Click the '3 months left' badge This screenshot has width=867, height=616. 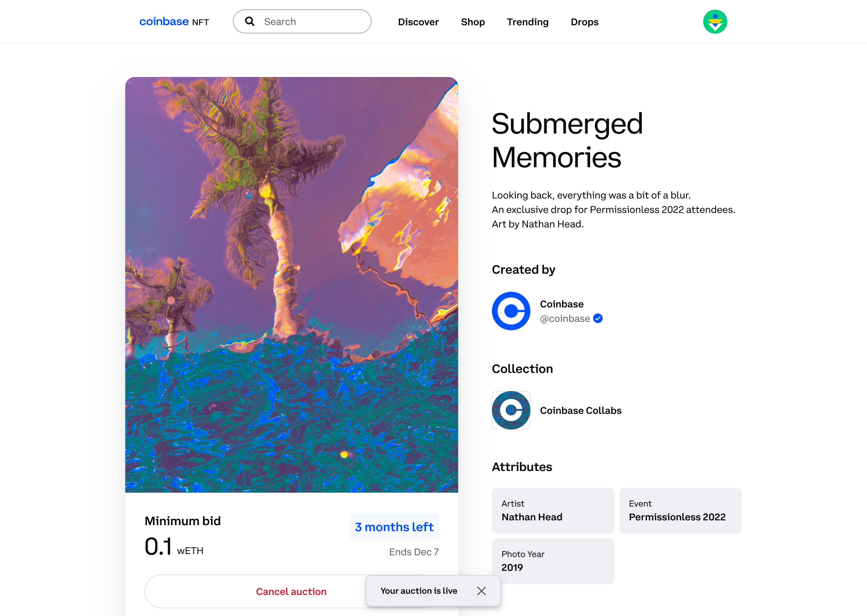click(394, 526)
